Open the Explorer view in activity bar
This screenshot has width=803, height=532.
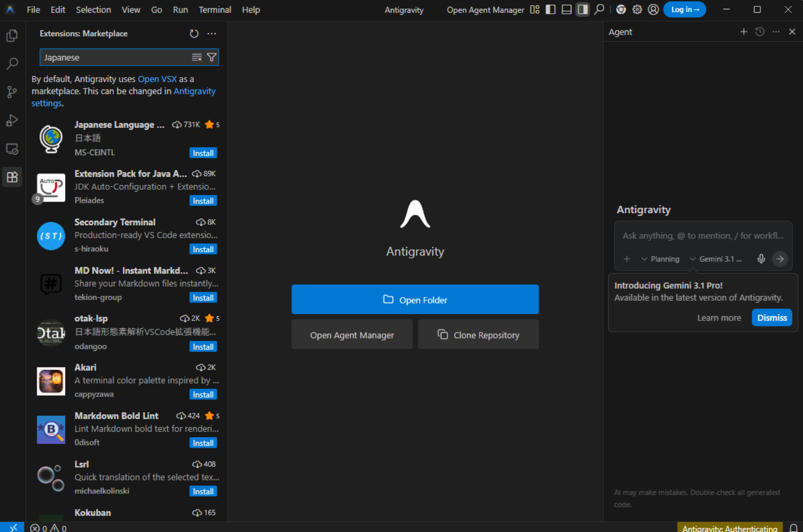coord(12,36)
